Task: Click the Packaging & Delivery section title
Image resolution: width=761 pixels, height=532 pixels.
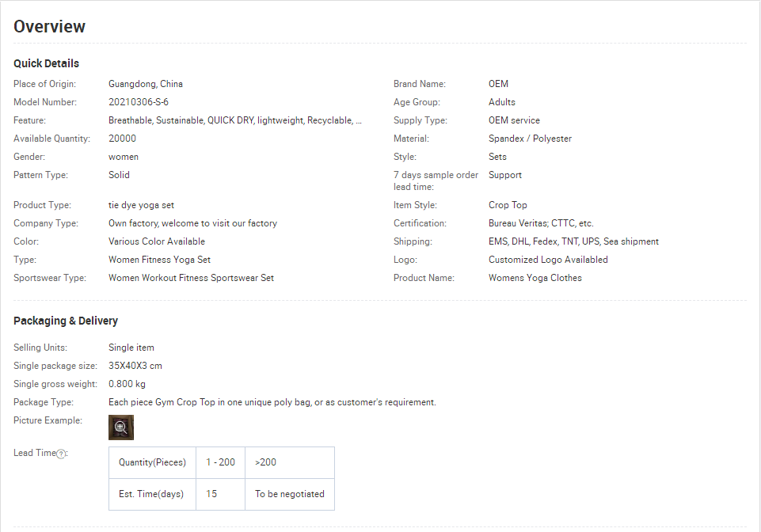Action: coord(66,321)
